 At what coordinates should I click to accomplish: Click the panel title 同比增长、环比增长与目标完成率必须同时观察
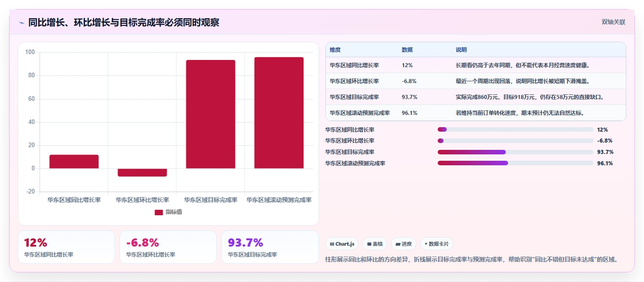coord(124,22)
